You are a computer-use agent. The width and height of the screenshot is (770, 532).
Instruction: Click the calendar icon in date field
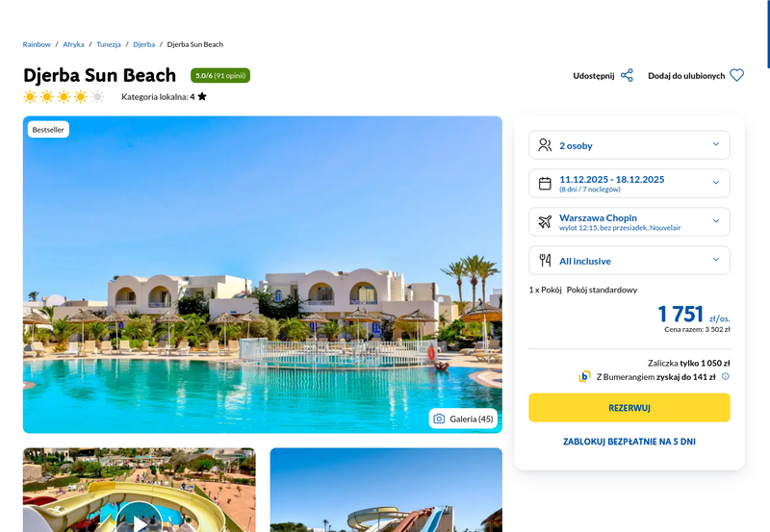pyautogui.click(x=545, y=183)
